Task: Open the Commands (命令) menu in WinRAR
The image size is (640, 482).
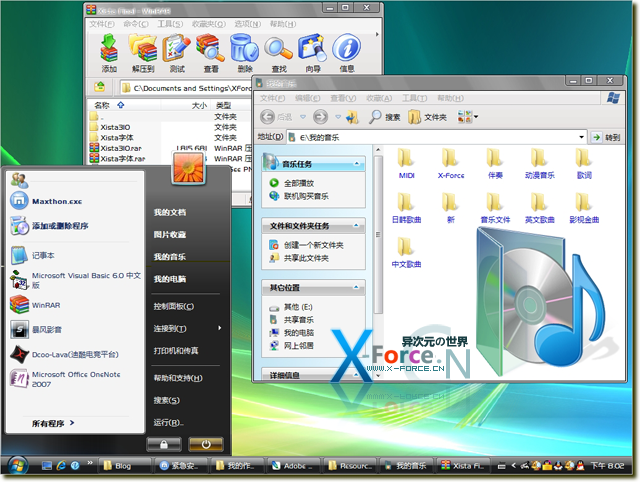Action: [136, 24]
